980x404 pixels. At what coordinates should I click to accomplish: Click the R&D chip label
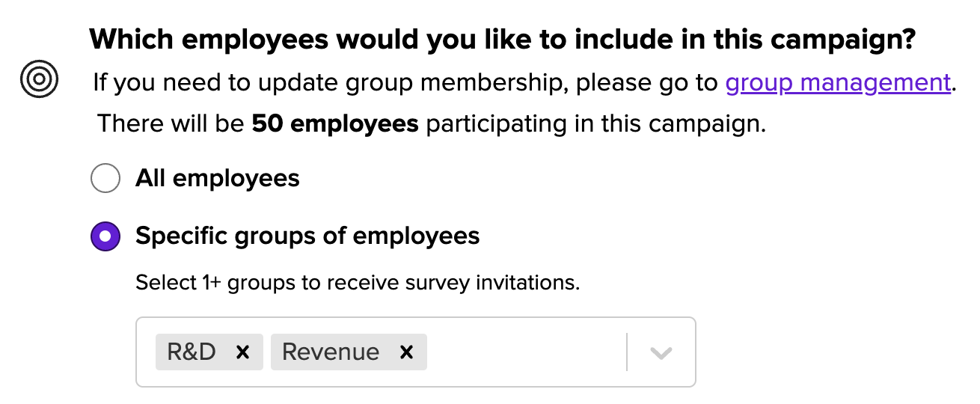pyautogui.click(x=192, y=352)
